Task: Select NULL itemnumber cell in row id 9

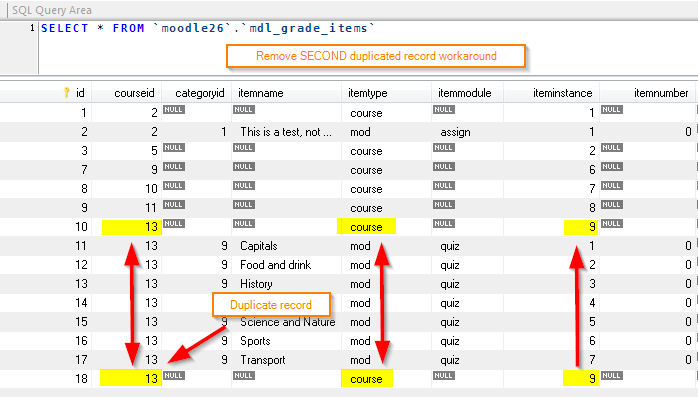Action: pyautogui.click(x=612, y=204)
